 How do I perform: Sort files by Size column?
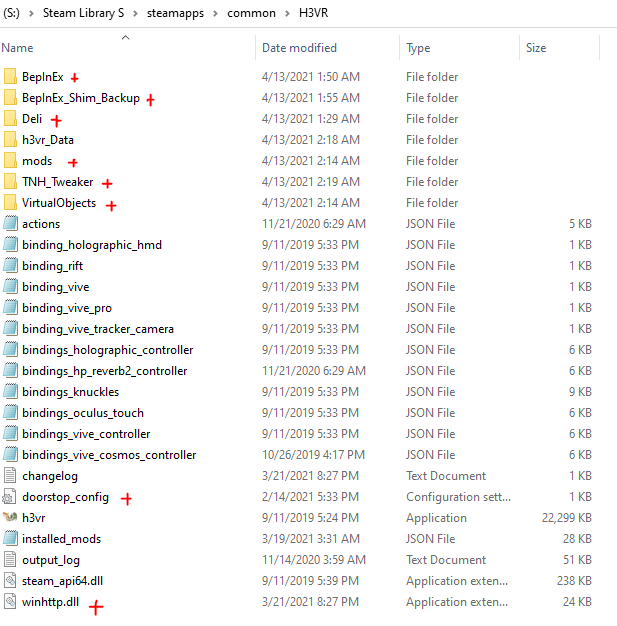(x=536, y=48)
